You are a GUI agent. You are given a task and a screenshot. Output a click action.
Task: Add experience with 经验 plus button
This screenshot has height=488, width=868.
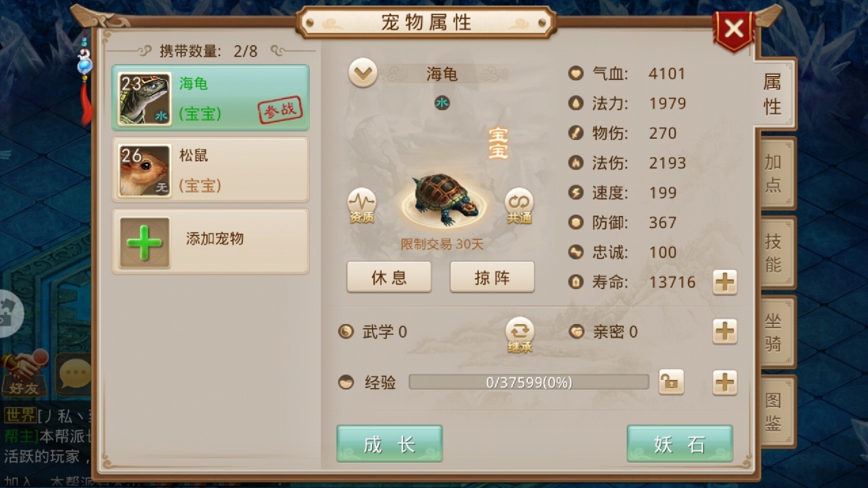[725, 382]
